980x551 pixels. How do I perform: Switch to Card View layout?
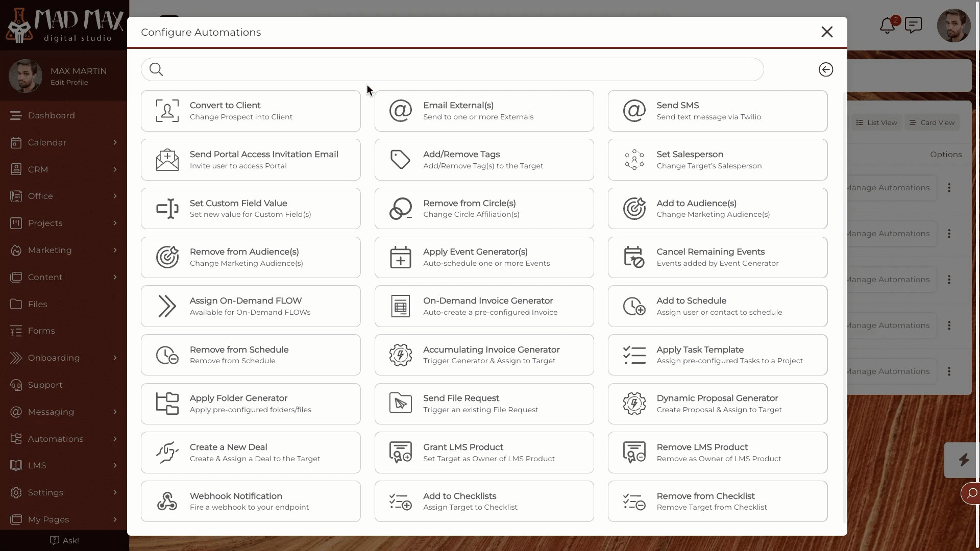tap(934, 122)
